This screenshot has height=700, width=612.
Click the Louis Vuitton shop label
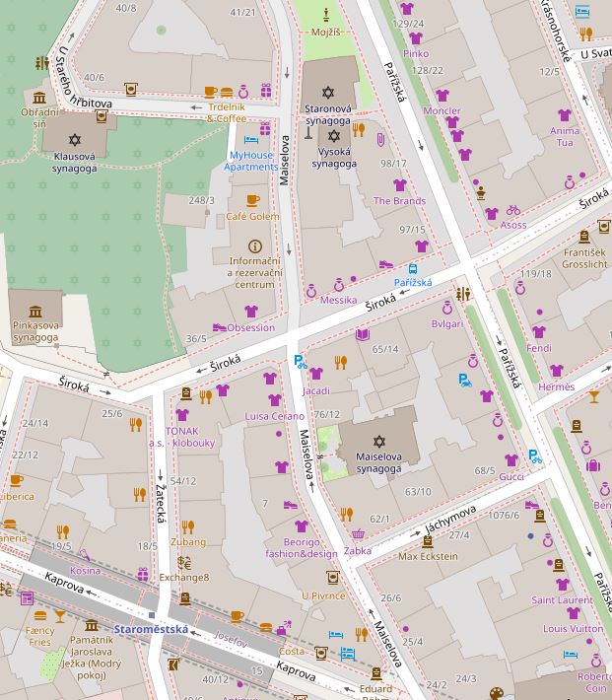[x=573, y=629]
